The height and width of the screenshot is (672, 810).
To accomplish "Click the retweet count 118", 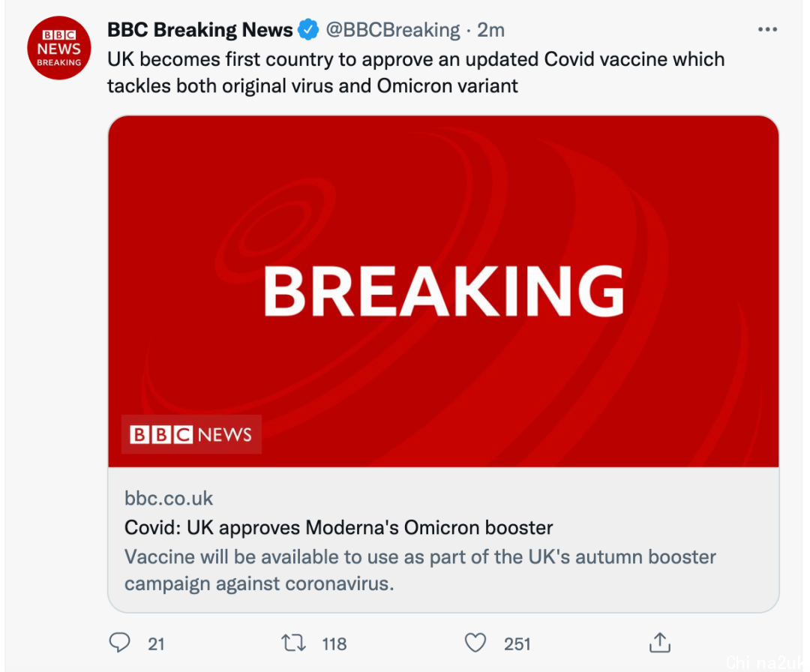I will click(x=334, y=643).
